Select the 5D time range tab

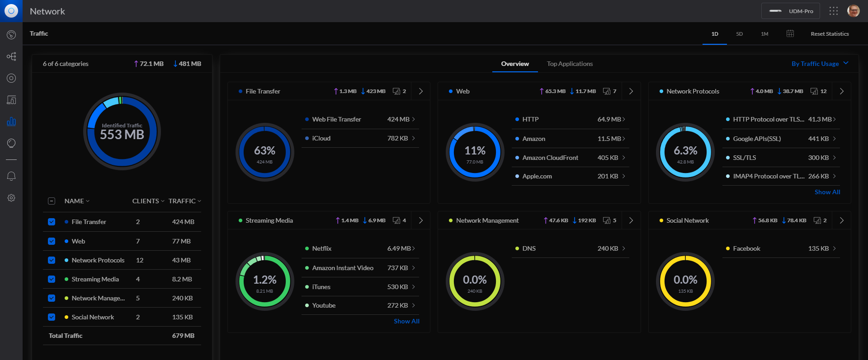pos(739,34)
